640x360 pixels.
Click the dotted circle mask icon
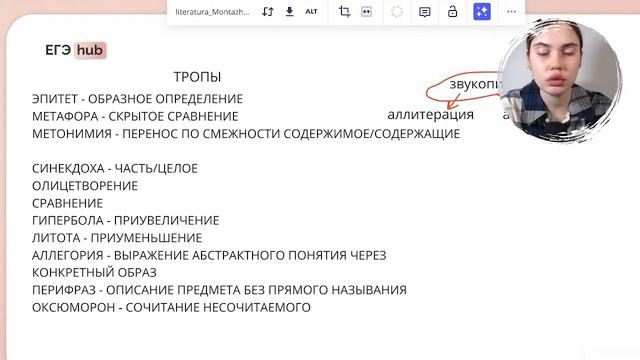[396, 11]
